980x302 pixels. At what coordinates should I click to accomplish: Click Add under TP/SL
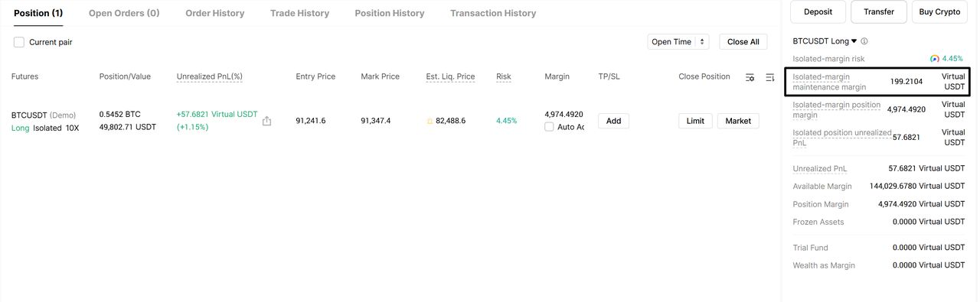pyautogui.click(x=613, y=121)
